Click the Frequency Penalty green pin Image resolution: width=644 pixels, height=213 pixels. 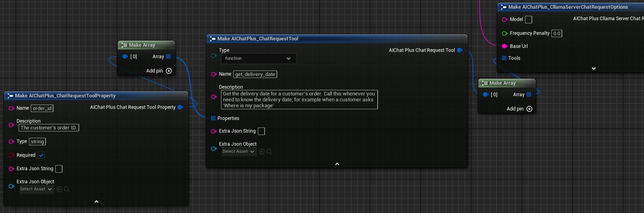504,34
